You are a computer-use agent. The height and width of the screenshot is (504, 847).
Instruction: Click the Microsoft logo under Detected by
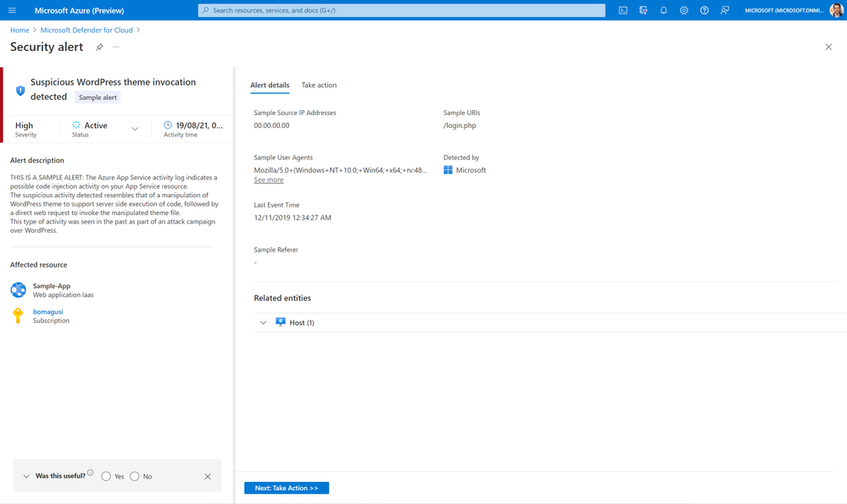[x=448, y=170]
